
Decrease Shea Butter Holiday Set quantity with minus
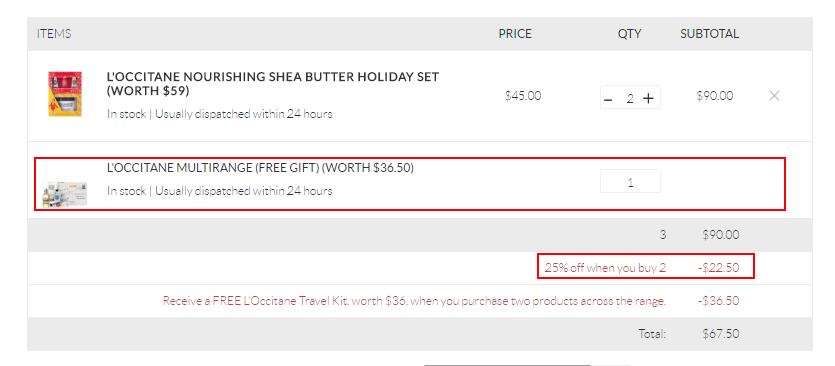609,99
